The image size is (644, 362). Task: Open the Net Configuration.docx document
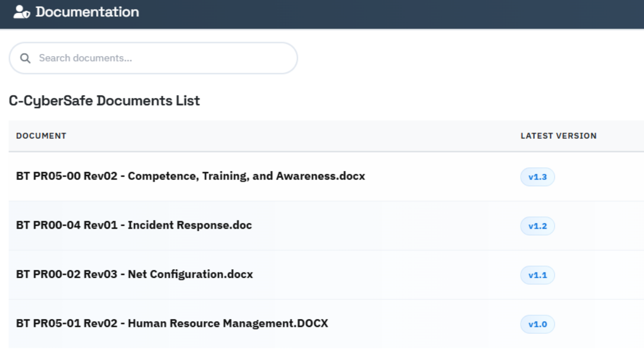[x=135, y=274]
